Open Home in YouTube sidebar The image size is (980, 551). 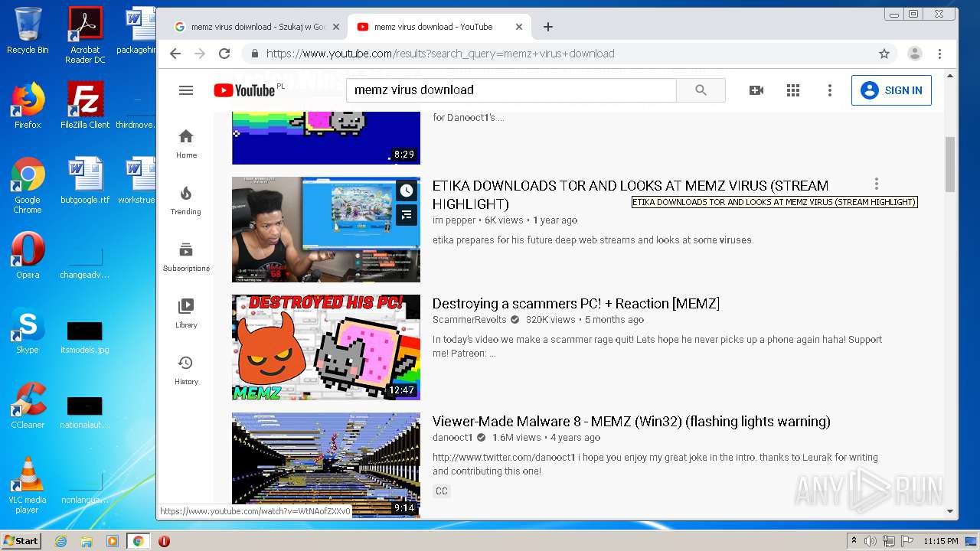tap(186, 143)
